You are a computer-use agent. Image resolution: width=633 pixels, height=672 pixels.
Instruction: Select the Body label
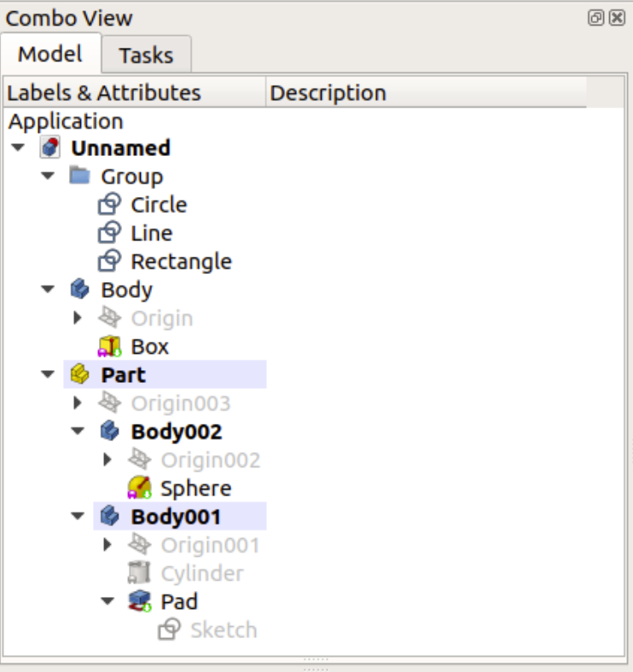click(127, 290)
